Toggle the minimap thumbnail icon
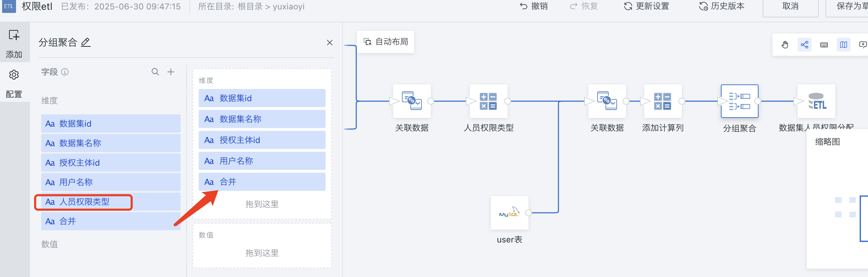The height and width of the screenshot is (277, 868). [x=843, y=45]
